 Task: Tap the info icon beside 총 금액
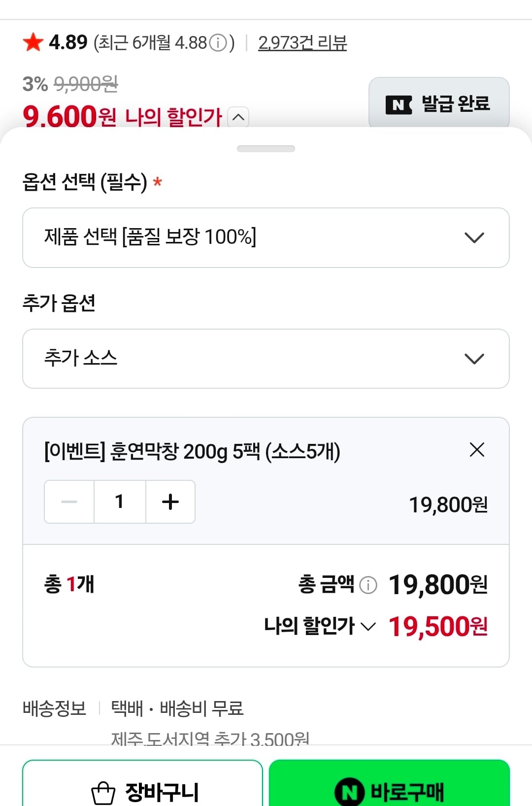[x=368, y=585]
